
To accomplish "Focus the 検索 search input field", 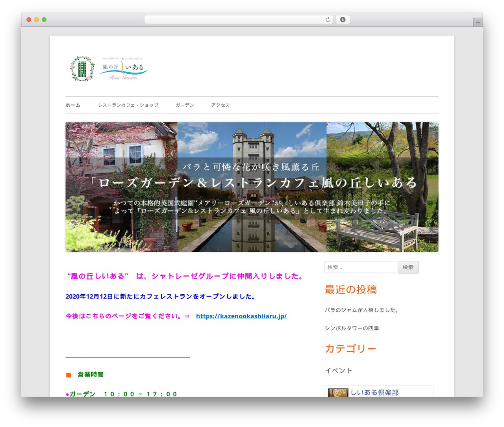I will (x=360, y=267).
